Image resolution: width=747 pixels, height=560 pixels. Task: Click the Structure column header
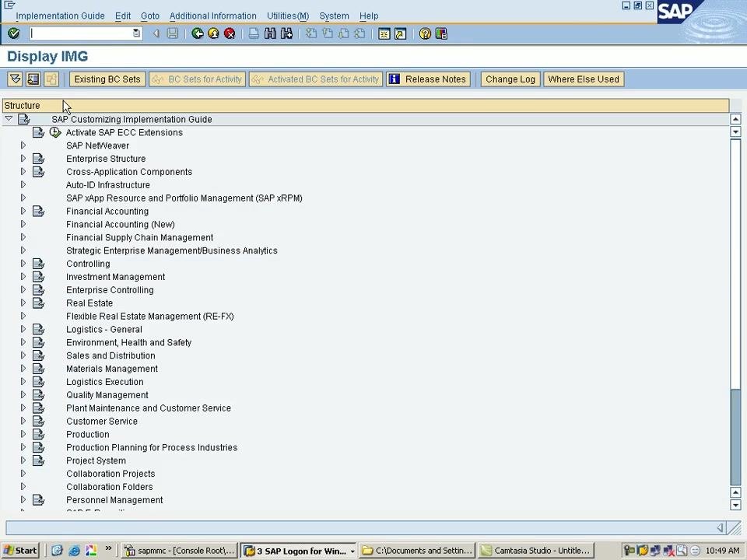pyautogui.click(x=366, y=105)
